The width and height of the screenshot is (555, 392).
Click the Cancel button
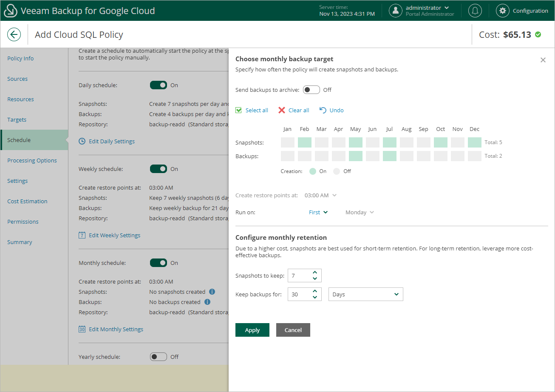[x=293, y=330]
